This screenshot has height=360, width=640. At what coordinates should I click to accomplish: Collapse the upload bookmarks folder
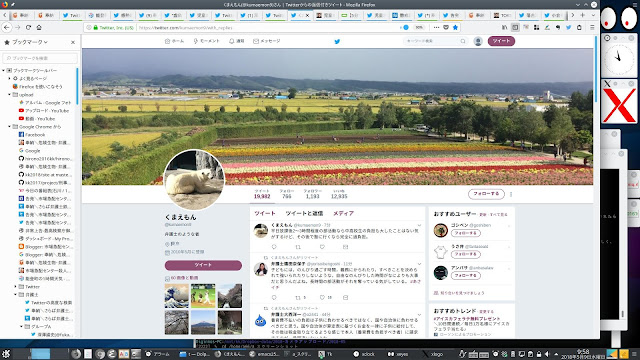9,95
